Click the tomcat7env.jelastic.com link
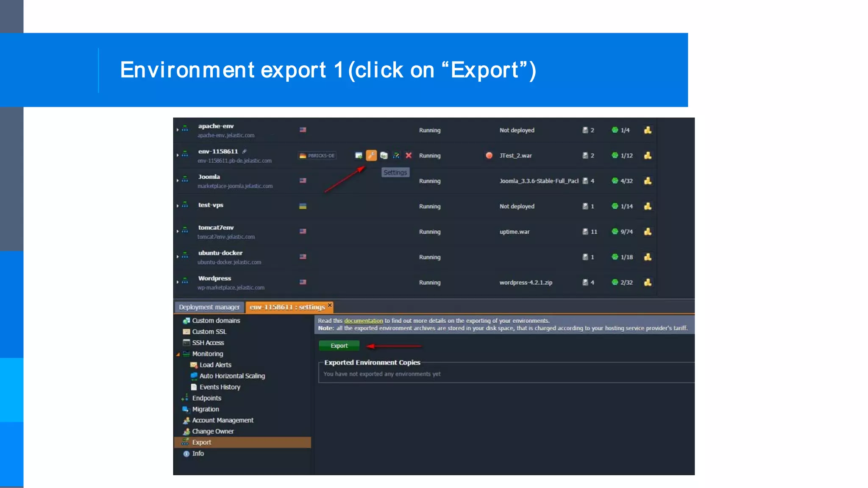The image size is (868, 488). (x=226, y=237)
